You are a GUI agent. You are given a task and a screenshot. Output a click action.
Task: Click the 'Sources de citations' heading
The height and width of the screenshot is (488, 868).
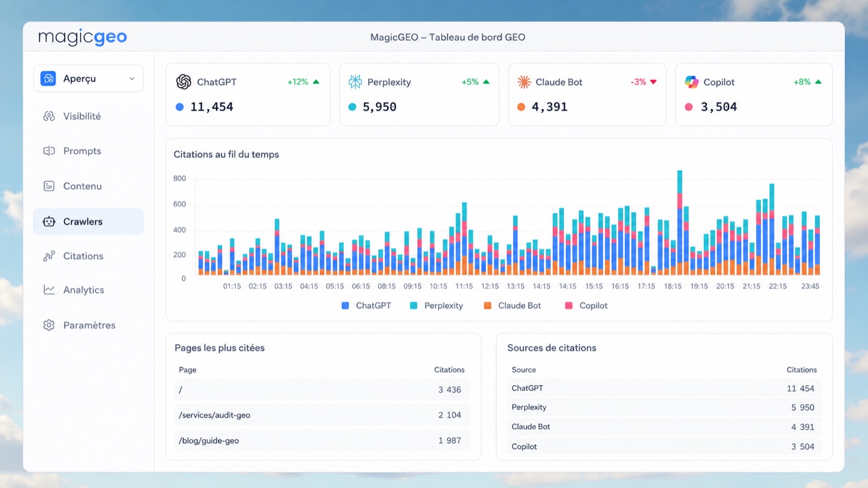[x=552, y=348]
